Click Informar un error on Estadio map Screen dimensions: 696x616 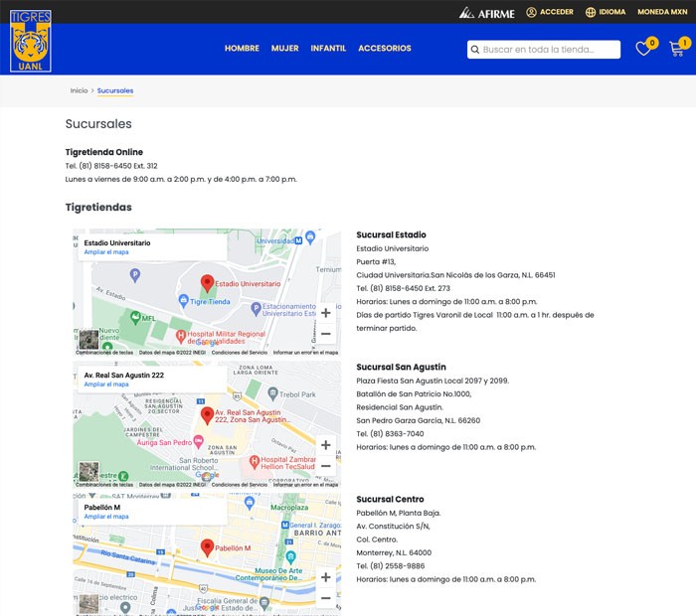click(305, 353)
